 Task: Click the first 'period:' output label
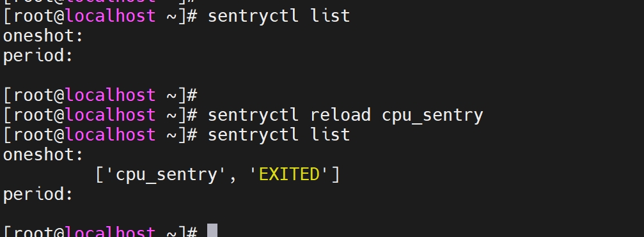38,56
